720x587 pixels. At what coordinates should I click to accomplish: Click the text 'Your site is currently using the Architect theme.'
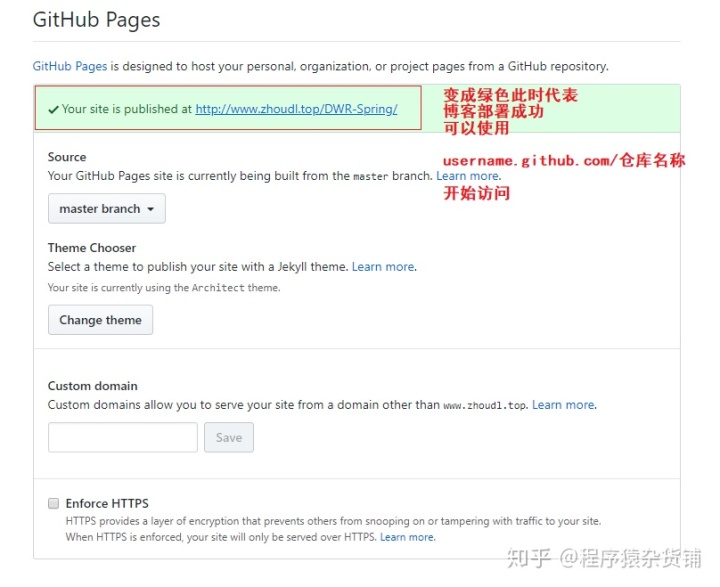point(164,288)
